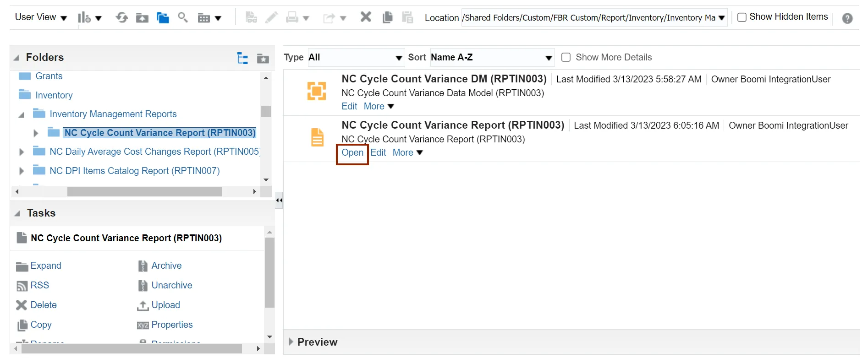Click the folder tree view icon
The image size is (868, 358).
(242, 58)
